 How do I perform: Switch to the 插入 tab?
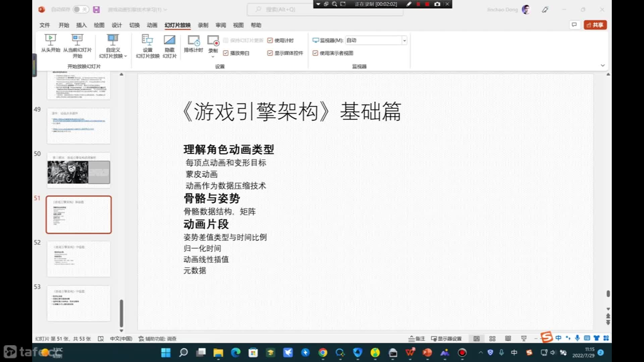(x=82, y=25)
